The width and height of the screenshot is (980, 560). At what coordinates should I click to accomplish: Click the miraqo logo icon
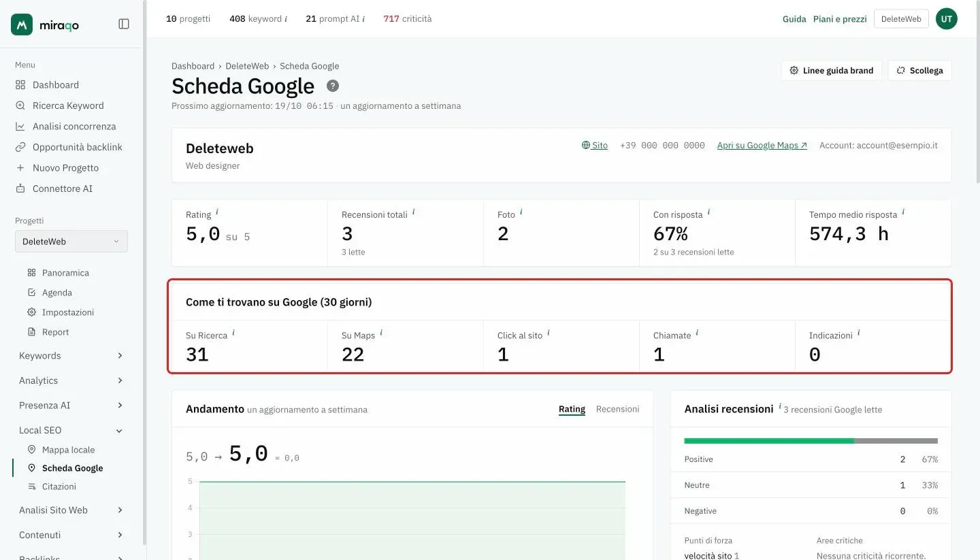(22, 24)
